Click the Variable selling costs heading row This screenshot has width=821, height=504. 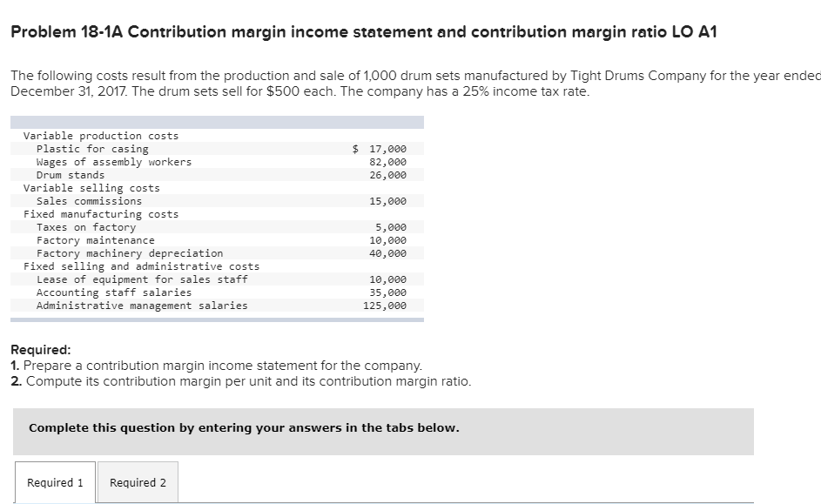click(91, 188)
